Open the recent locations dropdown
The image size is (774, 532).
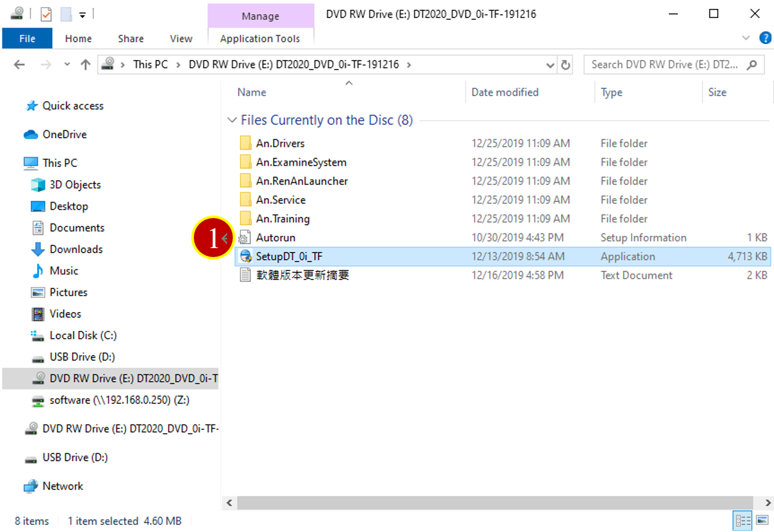point(67,65)
